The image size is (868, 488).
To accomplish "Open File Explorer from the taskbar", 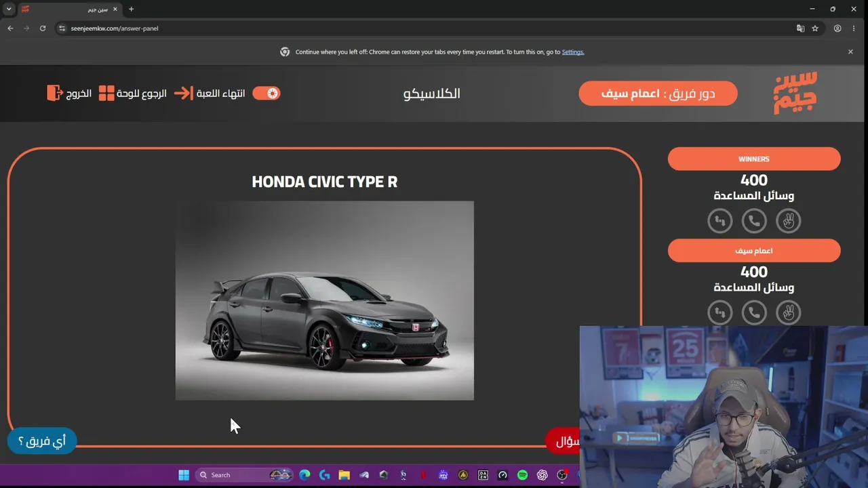I will pyautogui.click(x=344, y=475).
